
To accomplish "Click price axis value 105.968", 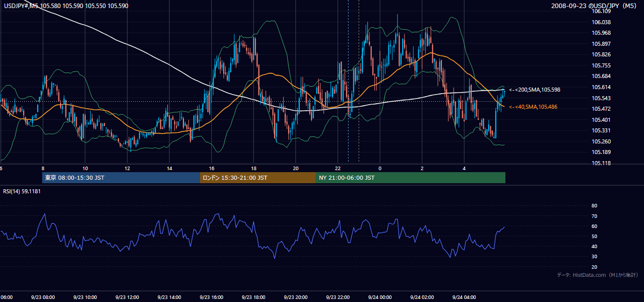I will point(602,33).
